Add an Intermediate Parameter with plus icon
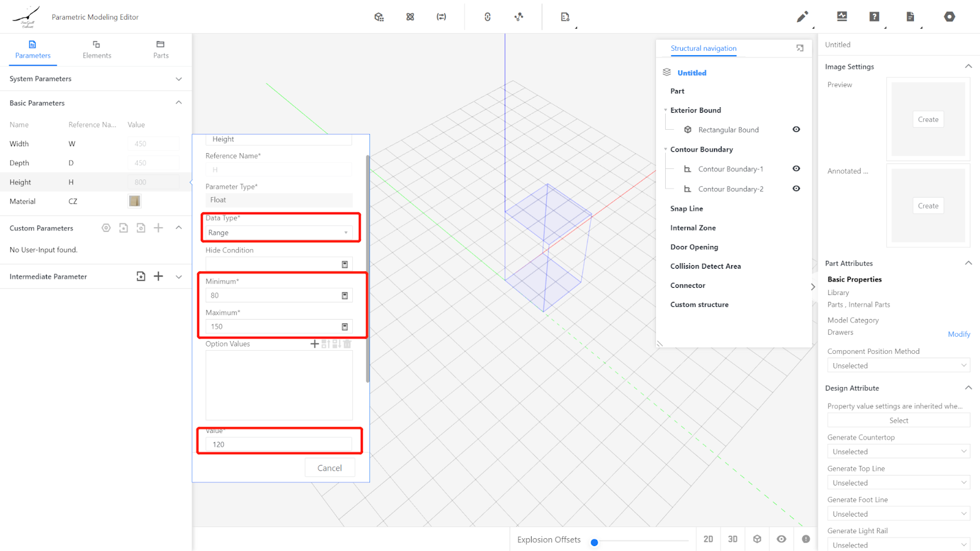The image size is (980, 551). pos(158,276)
